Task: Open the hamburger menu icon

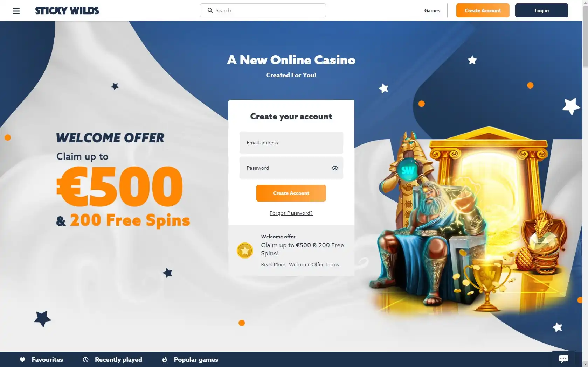Action: 16,11
